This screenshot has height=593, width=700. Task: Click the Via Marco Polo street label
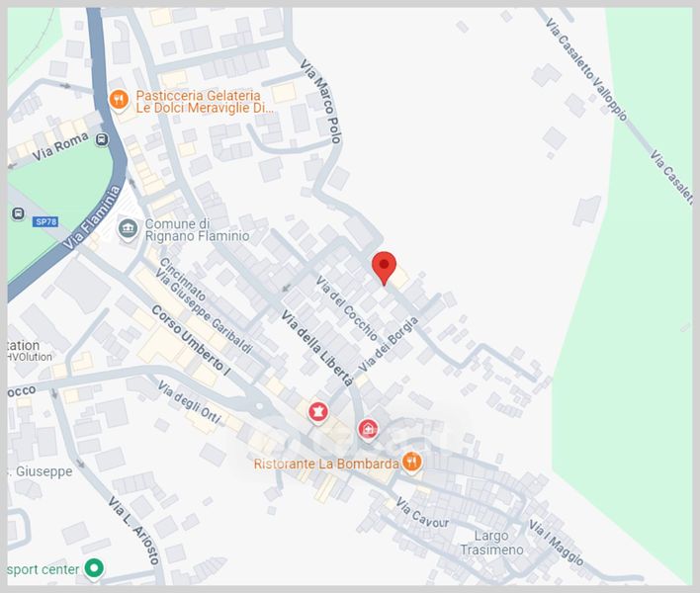tap(321, 102)
